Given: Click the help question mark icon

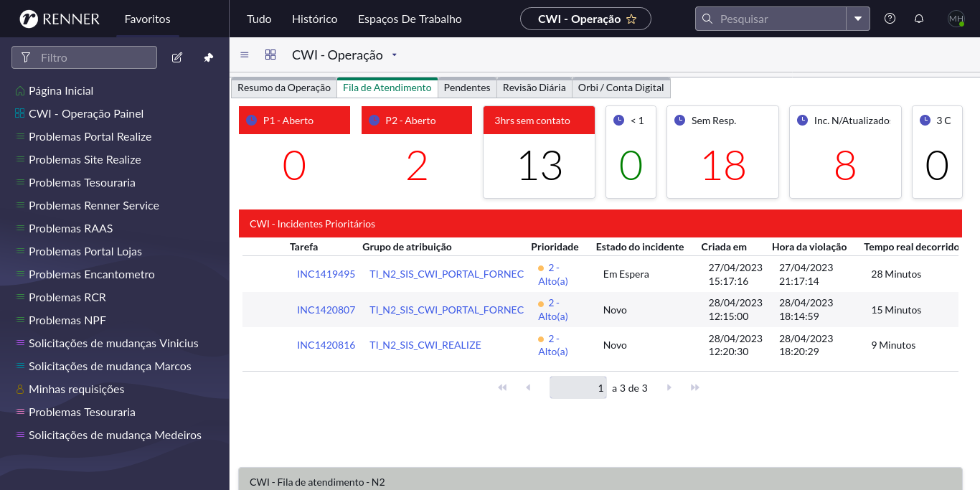Looking at the screenshot, I should pyautogui.click(x=890, y=19).
